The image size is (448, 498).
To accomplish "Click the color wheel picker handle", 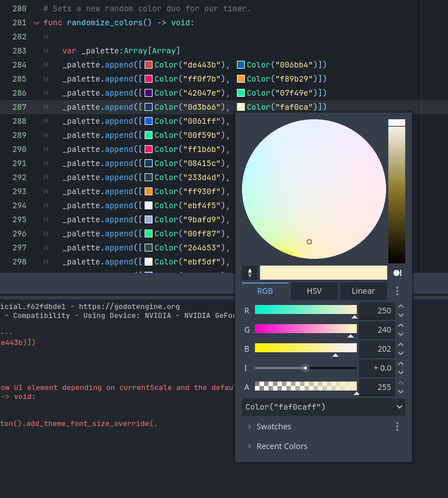I will point(309,242).
